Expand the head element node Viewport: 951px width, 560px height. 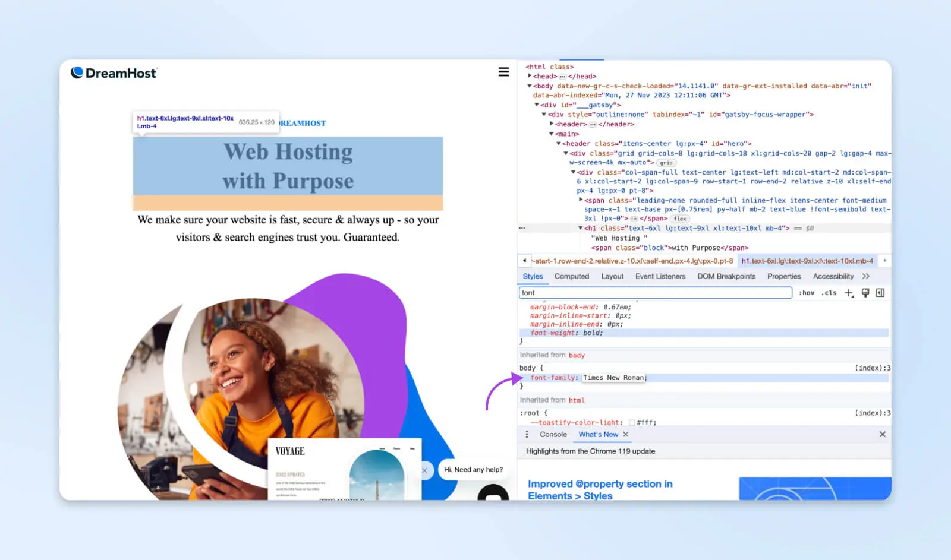click(x=530, y=76)
